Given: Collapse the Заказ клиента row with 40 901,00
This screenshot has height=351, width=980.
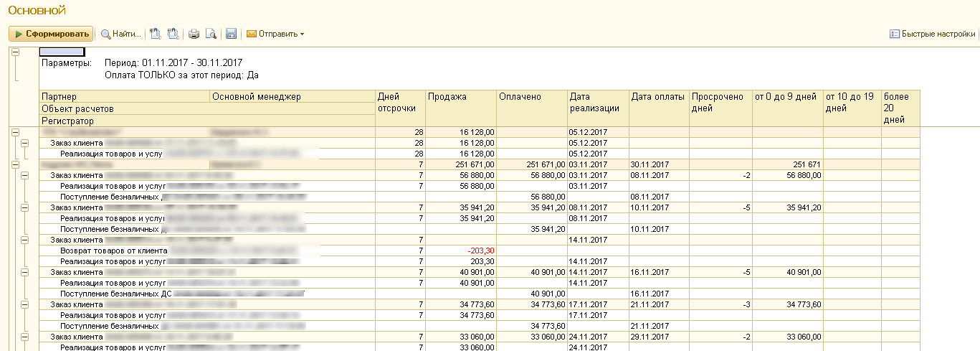Looking at the screenshot, I should point(24,272).
